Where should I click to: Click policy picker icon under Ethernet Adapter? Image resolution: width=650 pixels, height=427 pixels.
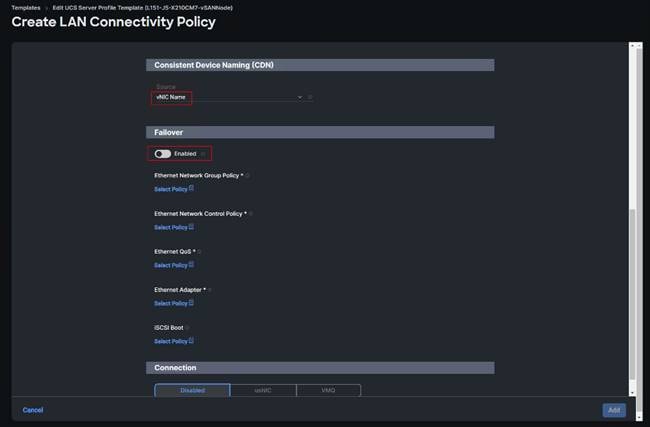click(x=191, y=303)
